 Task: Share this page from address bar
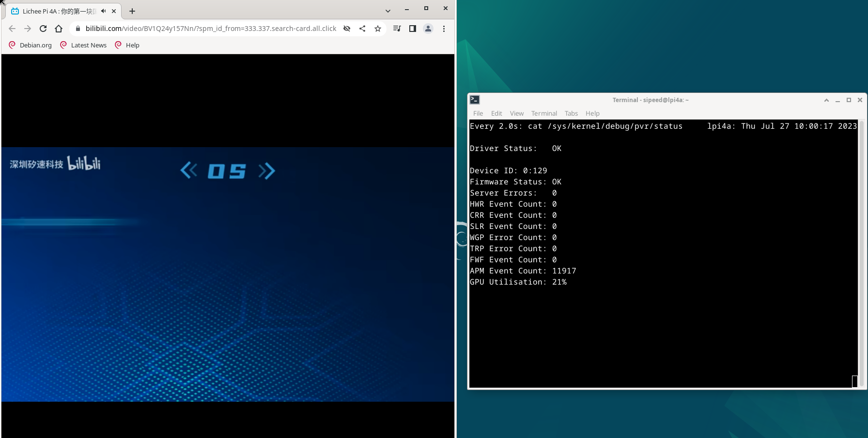pos(362,29)
